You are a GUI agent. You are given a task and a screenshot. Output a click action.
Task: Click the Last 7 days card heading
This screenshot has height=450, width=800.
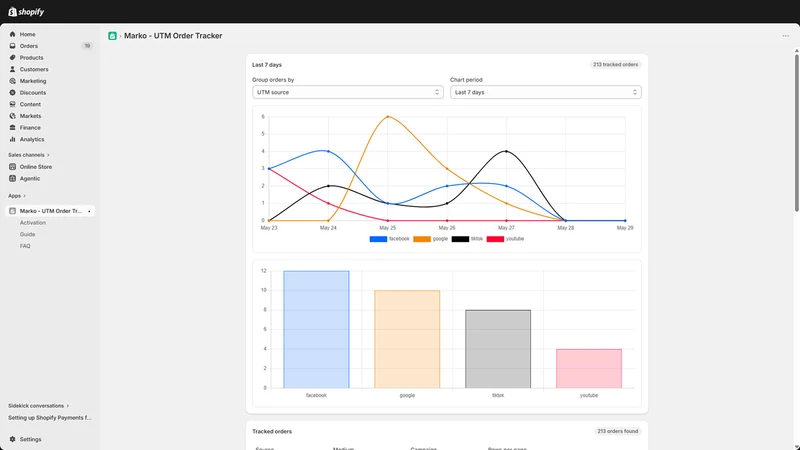coord(267,65)
